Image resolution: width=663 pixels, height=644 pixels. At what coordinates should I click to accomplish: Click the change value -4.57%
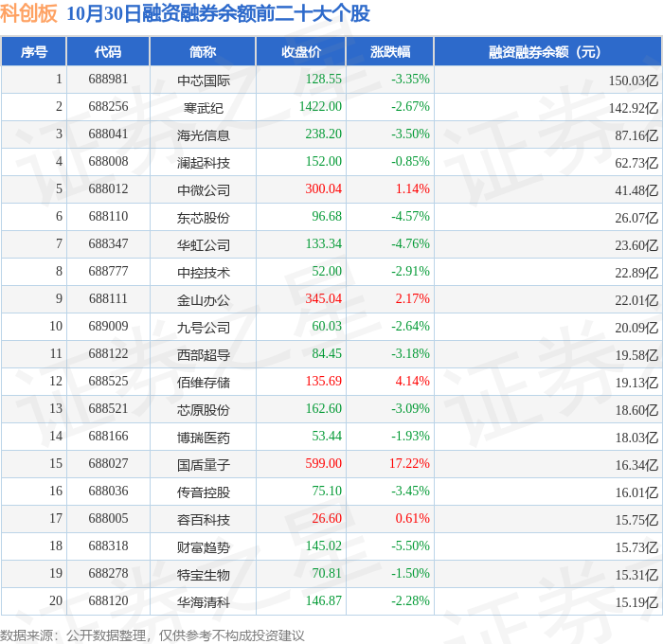(410, 217)
